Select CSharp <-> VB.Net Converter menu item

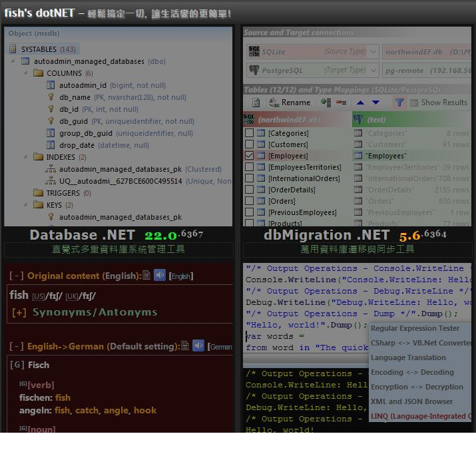coord(421,343)
